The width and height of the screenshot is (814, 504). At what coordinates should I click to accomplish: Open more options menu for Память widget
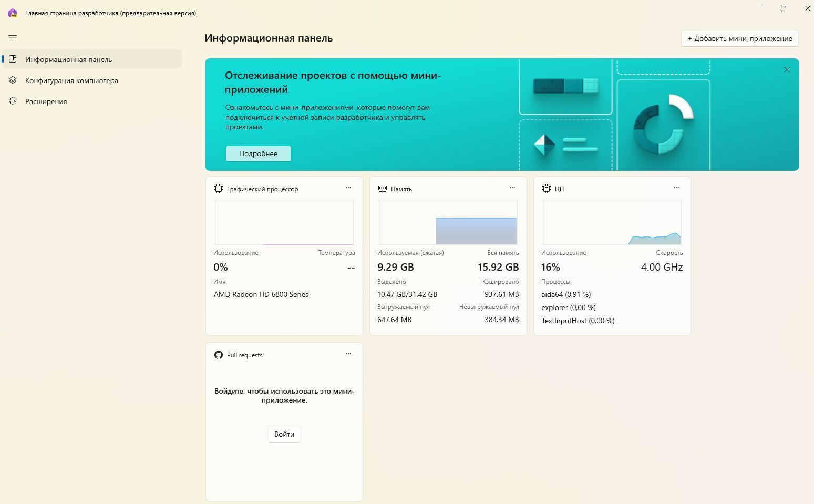512,188
